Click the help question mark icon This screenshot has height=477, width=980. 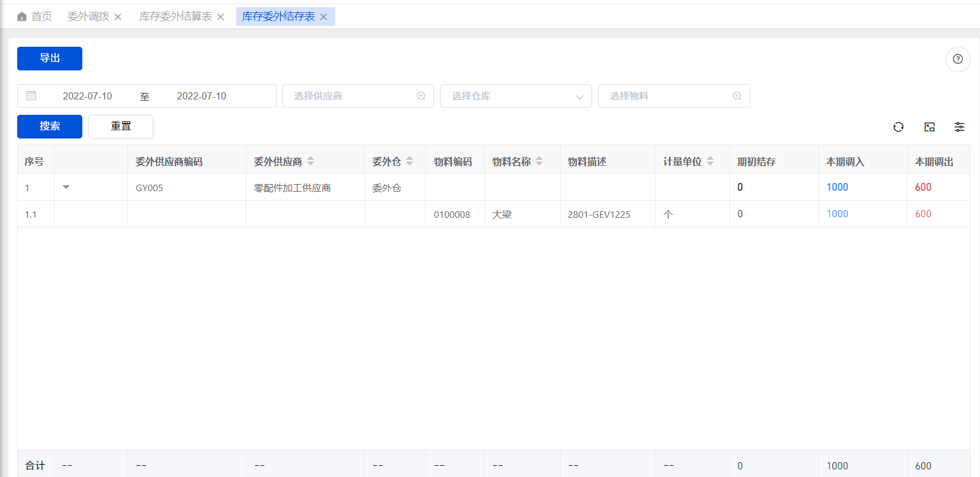click(957, 59)
